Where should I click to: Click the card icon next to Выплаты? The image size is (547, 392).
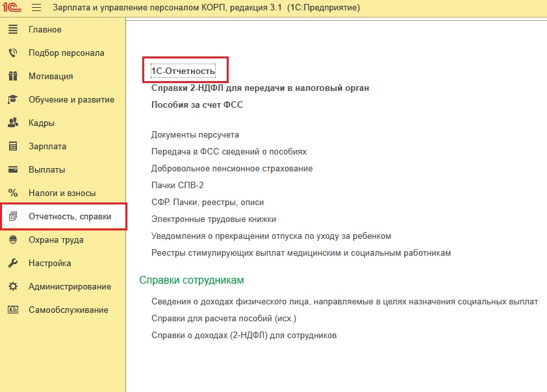pyautogui.click(x=12, y=170)
